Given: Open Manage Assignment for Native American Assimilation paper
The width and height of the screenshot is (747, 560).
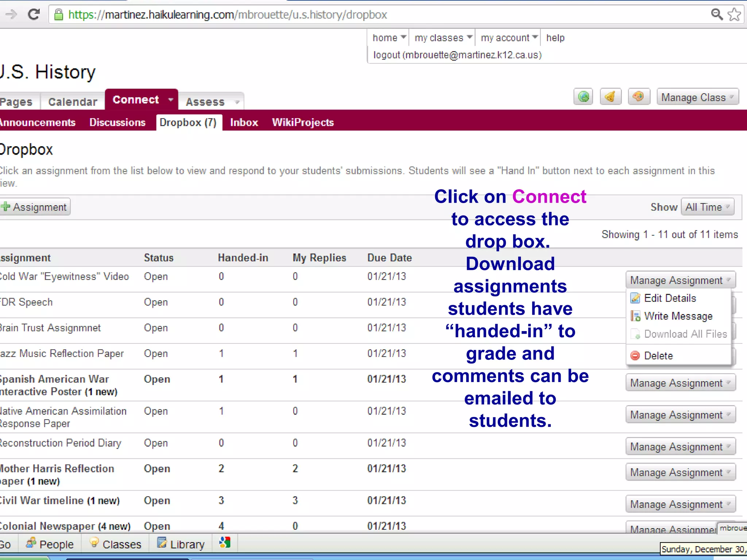Looking at the screenshot, I should click(680, 415).
